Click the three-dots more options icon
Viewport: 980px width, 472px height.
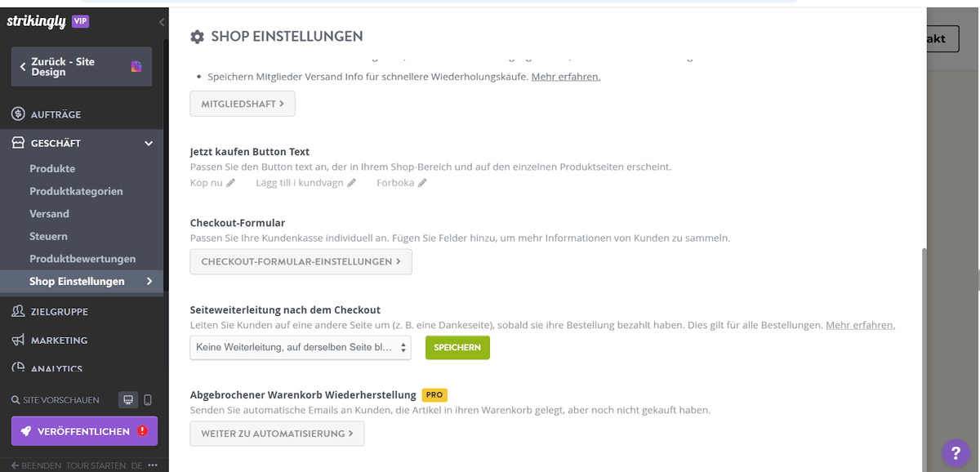click(153, 465)
